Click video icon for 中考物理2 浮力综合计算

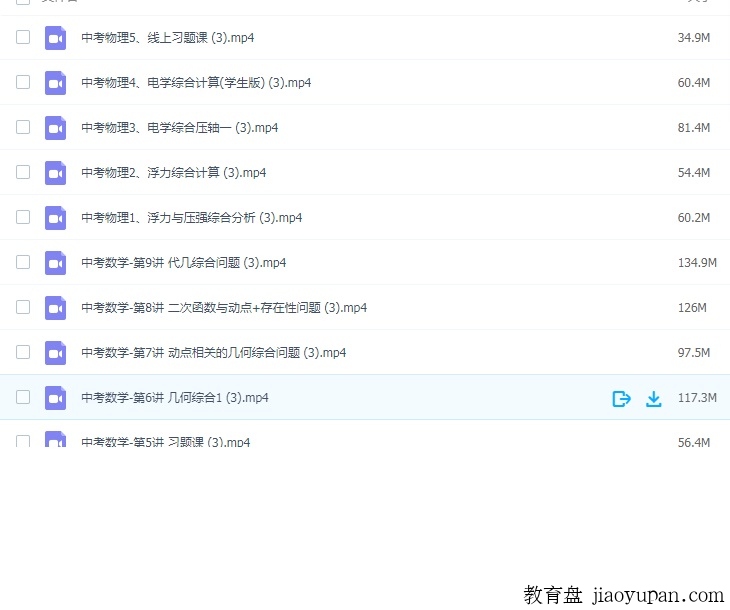pos(55,173)
